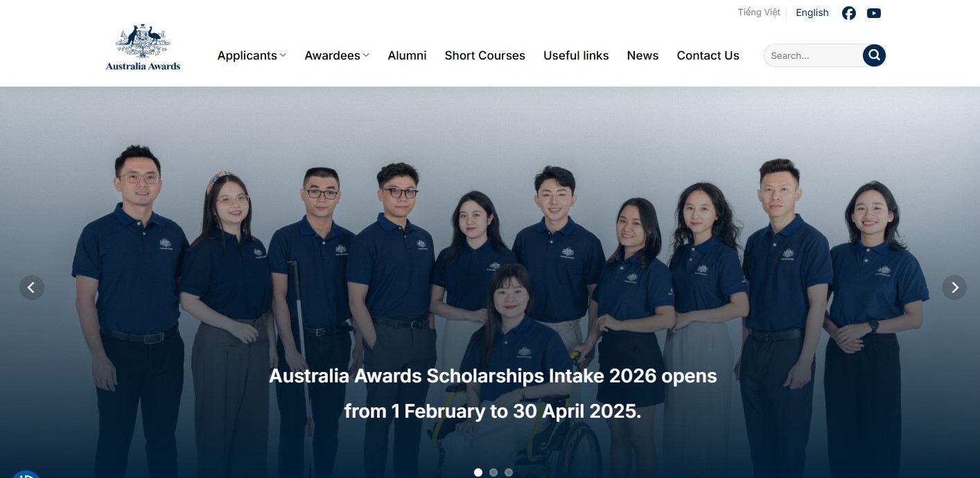Open accessibility widget icon at bottom left
980x478 pixels.
[25, 474]
